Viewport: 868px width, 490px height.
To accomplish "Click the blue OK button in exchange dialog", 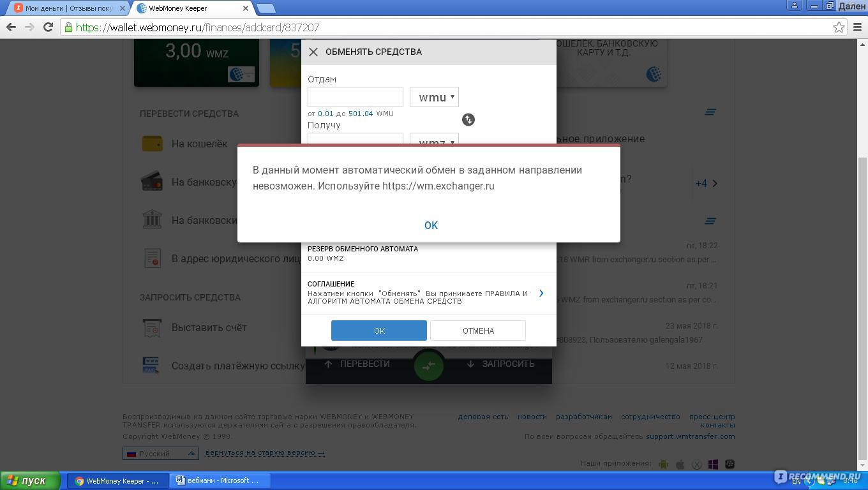I will (x=379, y=330).
